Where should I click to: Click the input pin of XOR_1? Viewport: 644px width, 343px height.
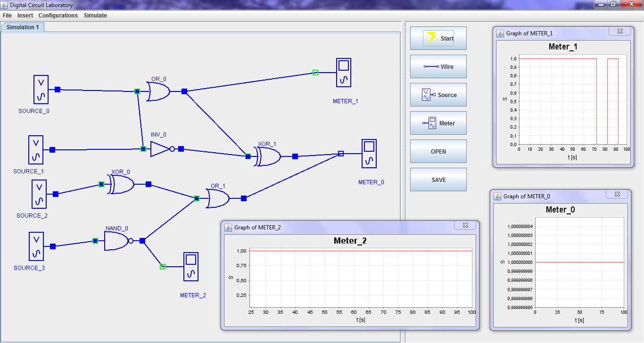tap(248, 156)
